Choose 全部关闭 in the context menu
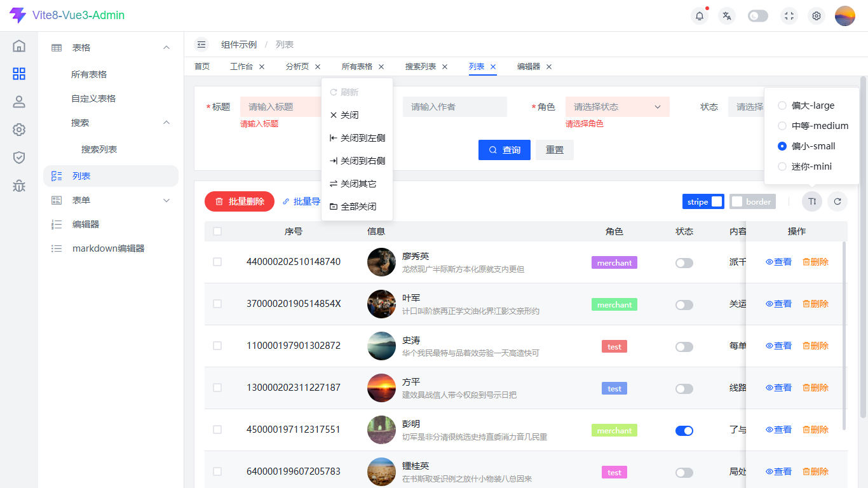 click(x=357, y=207)
